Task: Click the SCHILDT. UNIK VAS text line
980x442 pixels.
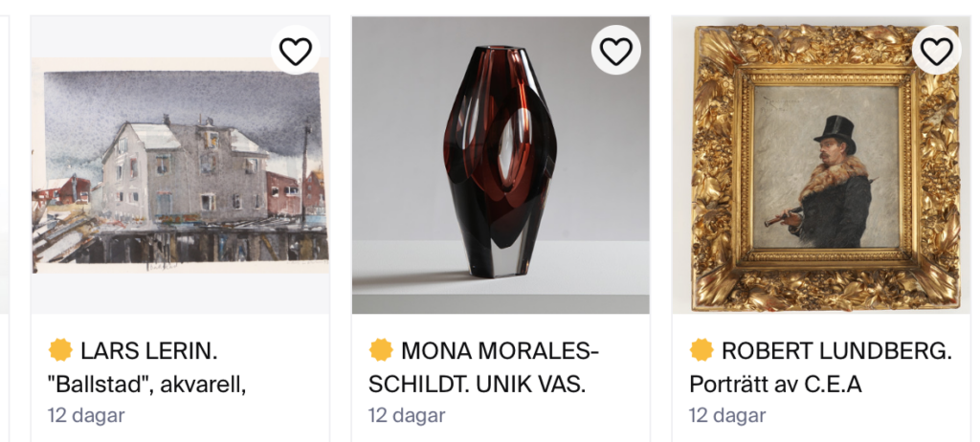Action: (x=477, y=384)
